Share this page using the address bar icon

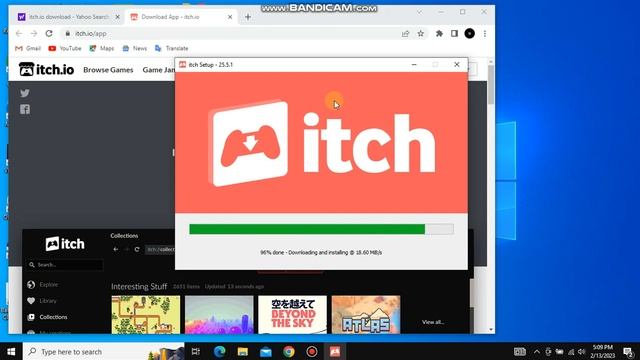pyautogui.click(x=405, y=33)
